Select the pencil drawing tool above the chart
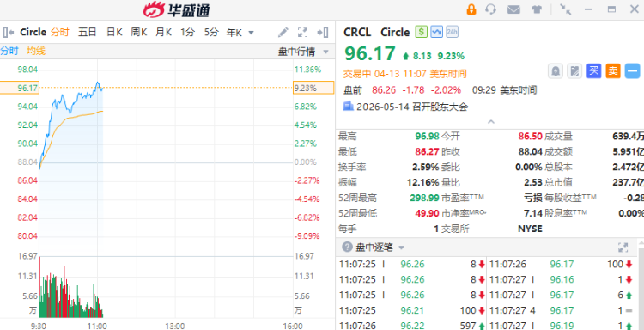 tap(283, 32)
